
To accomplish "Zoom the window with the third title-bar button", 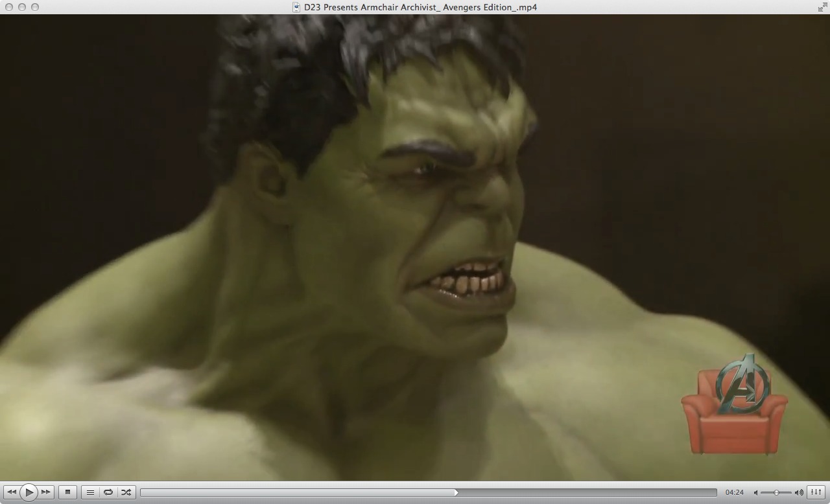I will click(x=35, y=7).
